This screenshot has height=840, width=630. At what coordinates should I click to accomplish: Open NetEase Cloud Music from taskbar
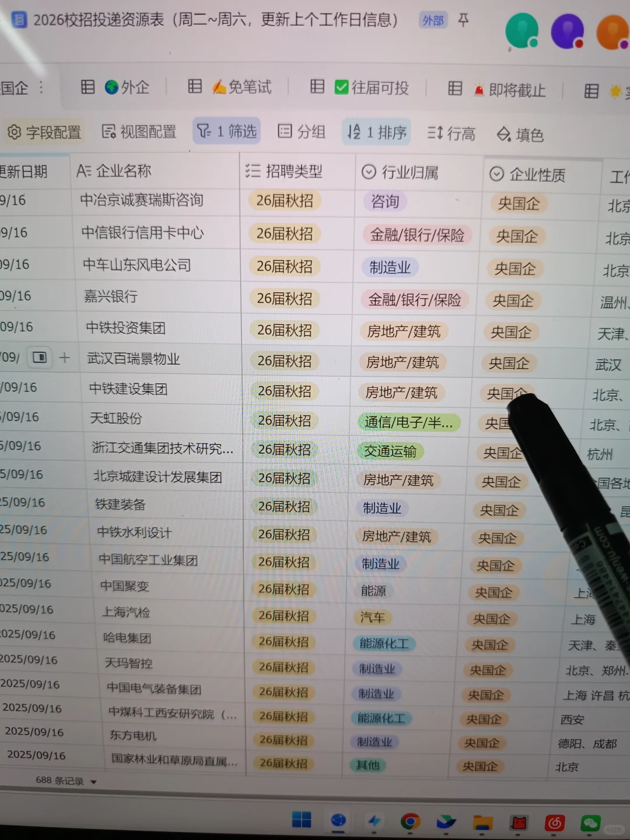click(555, 823)
